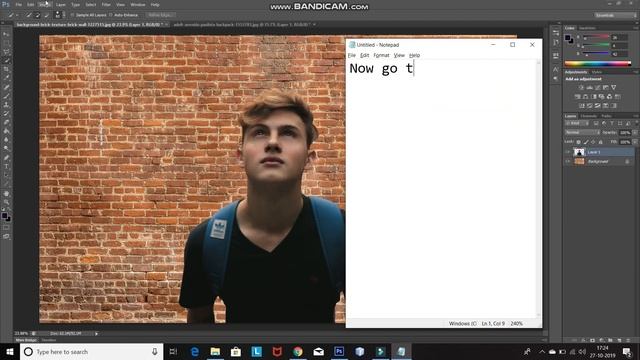Open the Photoshop Image menu
Viewport: 640px width, 360px height.
click(x=44, y=4)
